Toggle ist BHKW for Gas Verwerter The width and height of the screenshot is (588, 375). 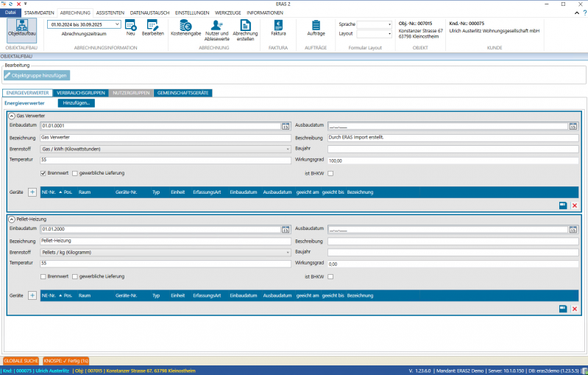(330, 173)
